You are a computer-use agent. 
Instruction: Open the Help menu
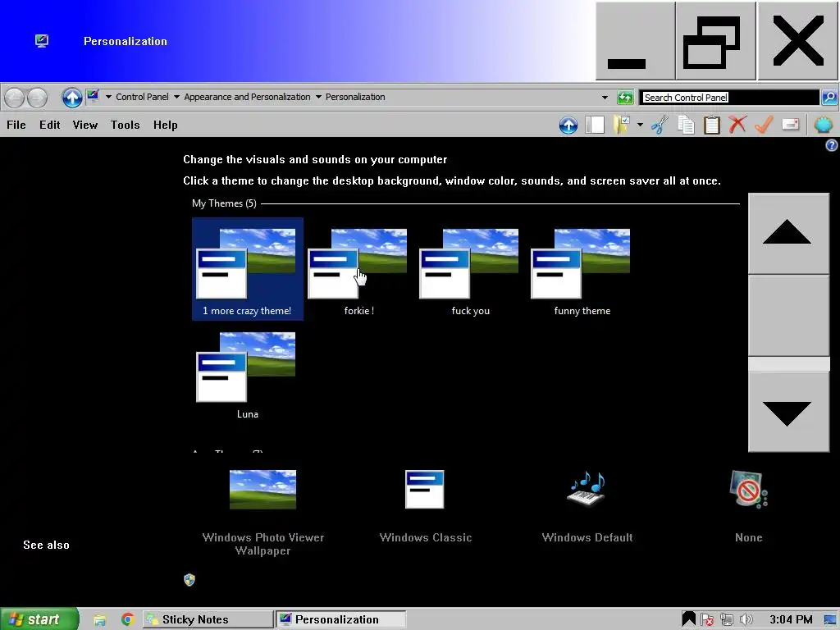165,125
